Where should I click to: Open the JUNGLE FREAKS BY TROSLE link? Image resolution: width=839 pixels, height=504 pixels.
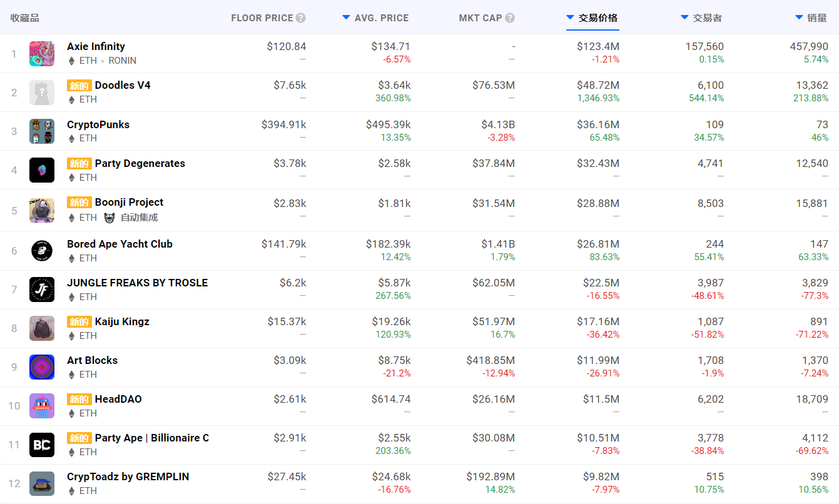click(138, 283)
